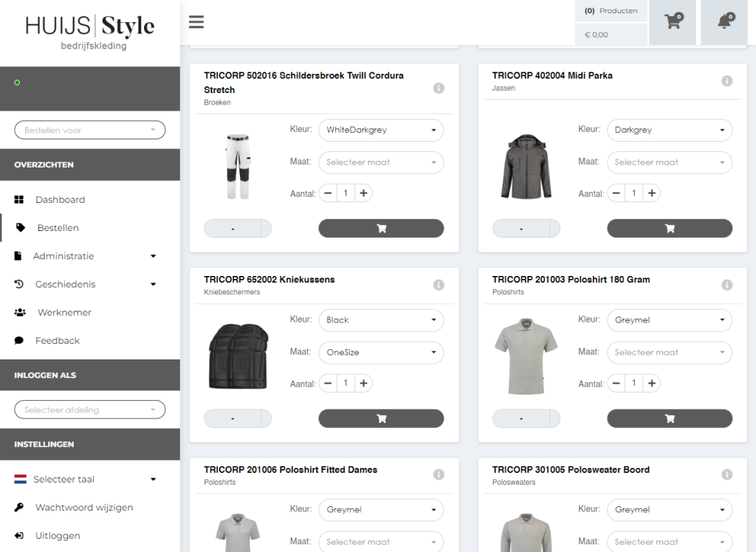This screenshot has height=552, width=756.
Task: Decrease quantity for Kniekussens
Action: (x=328, y=383)
